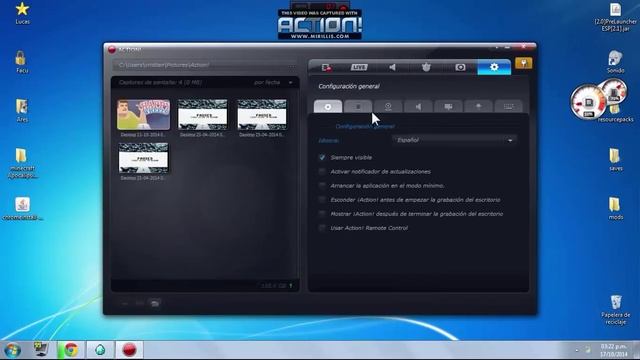Open the webcam settings sub-tab
This screenshot has height=360, width=640.
388,107
